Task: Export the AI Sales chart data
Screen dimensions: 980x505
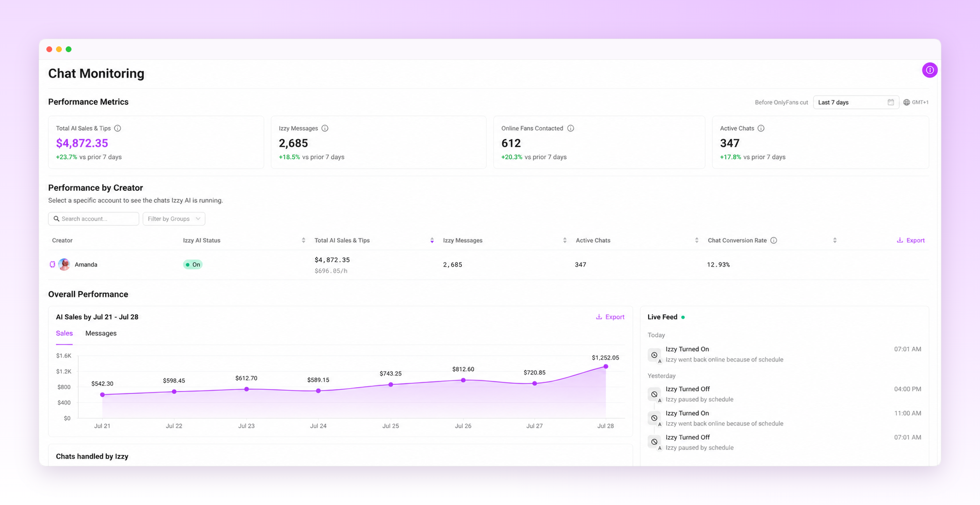Action: (x=610, y=317)
